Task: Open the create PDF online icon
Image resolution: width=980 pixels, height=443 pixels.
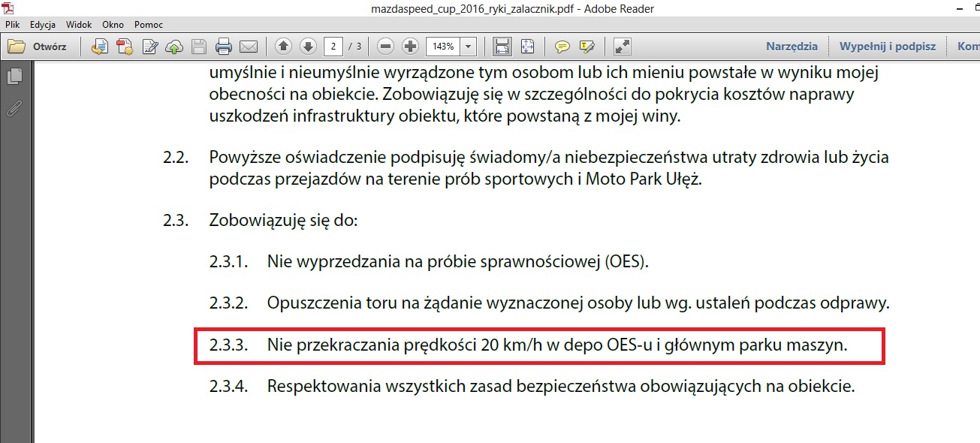Action: (x=125, y=47)
